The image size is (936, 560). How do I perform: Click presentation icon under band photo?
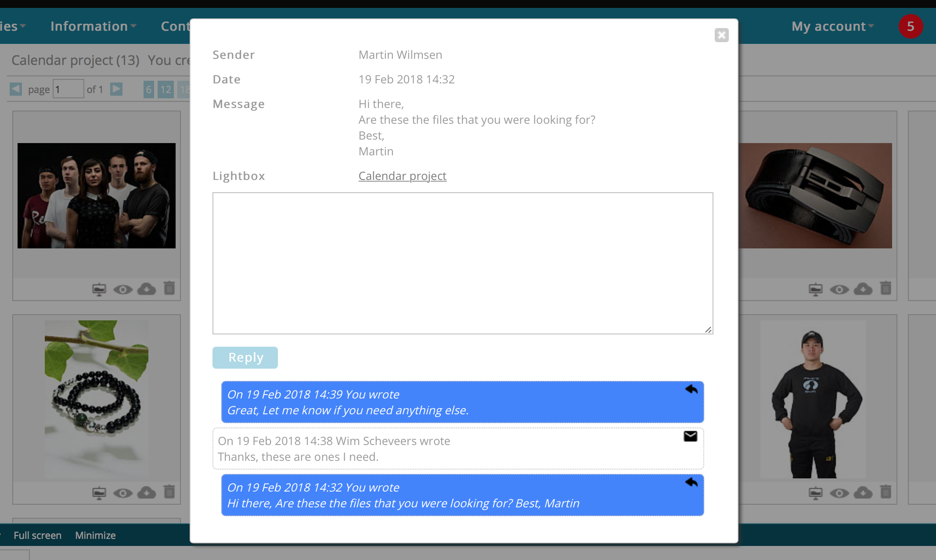99,290
